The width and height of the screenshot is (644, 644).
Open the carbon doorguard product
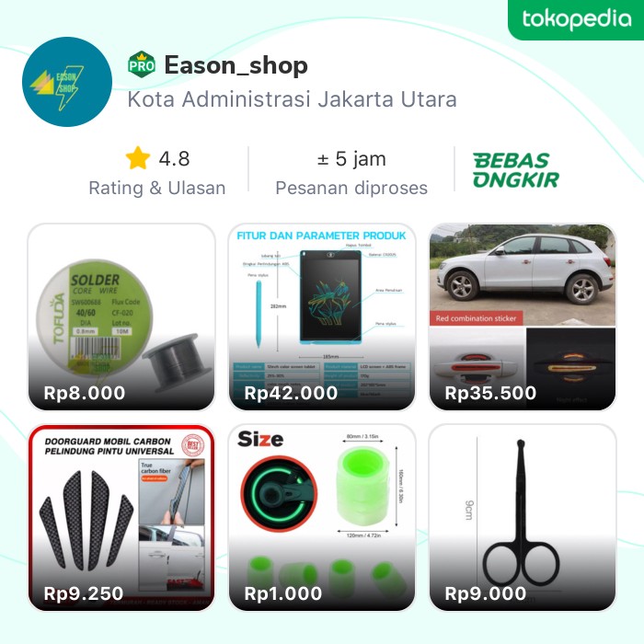121,517
